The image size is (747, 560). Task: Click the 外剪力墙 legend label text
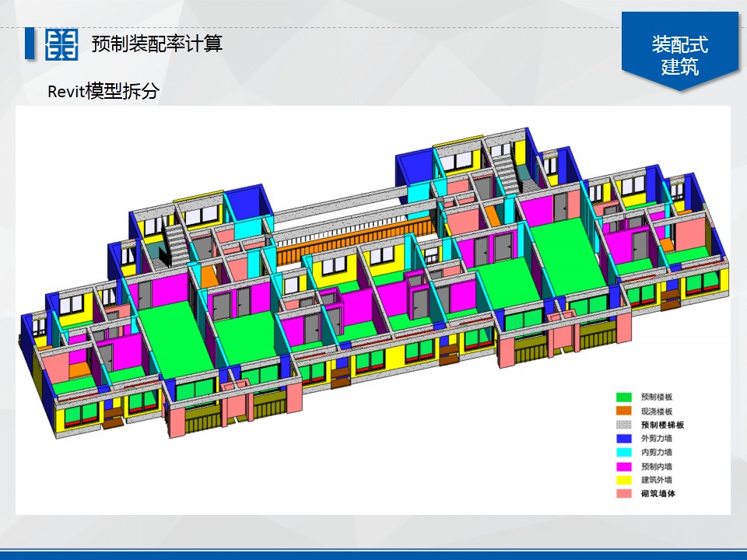tap(656, 439)
